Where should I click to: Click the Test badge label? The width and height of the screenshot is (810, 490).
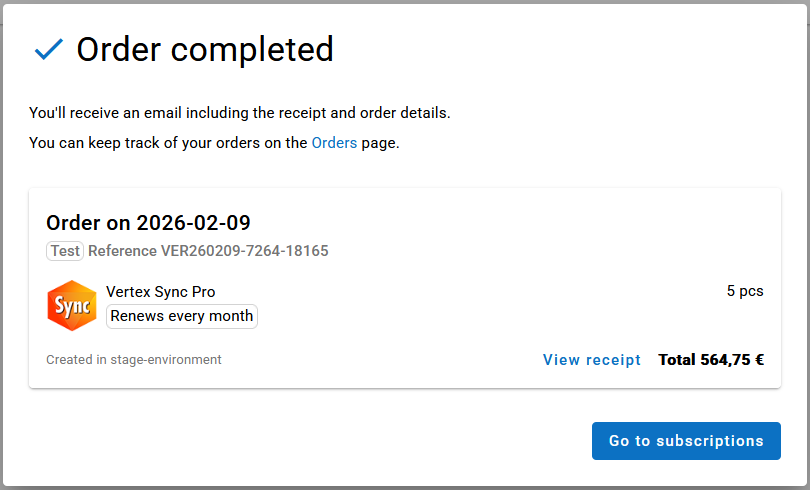pos(65,251)
